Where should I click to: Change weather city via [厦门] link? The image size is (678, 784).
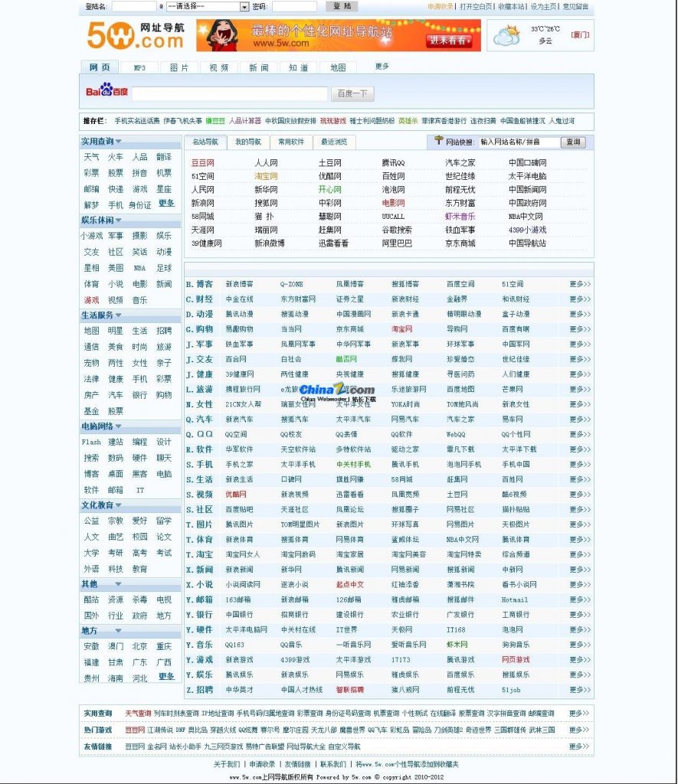(x=580, y=35)
